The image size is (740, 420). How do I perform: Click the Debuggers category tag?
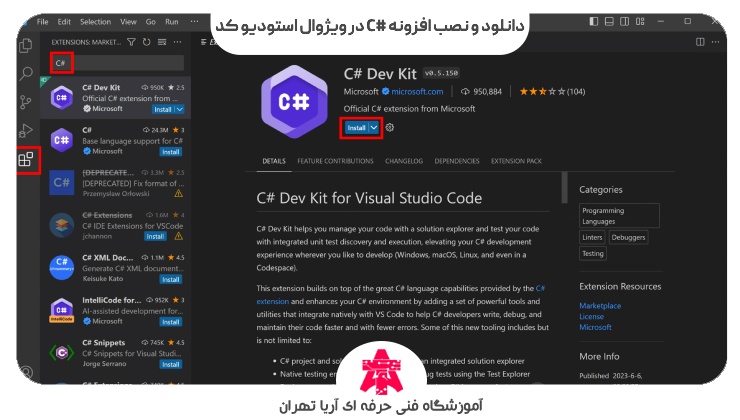pyautogui.click(x=628, y=237)
